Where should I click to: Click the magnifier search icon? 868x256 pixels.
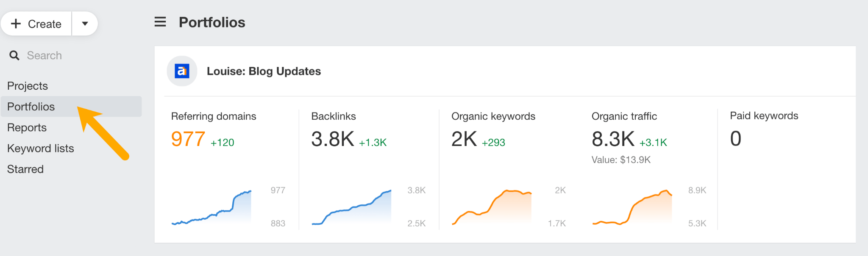point(14,55)
